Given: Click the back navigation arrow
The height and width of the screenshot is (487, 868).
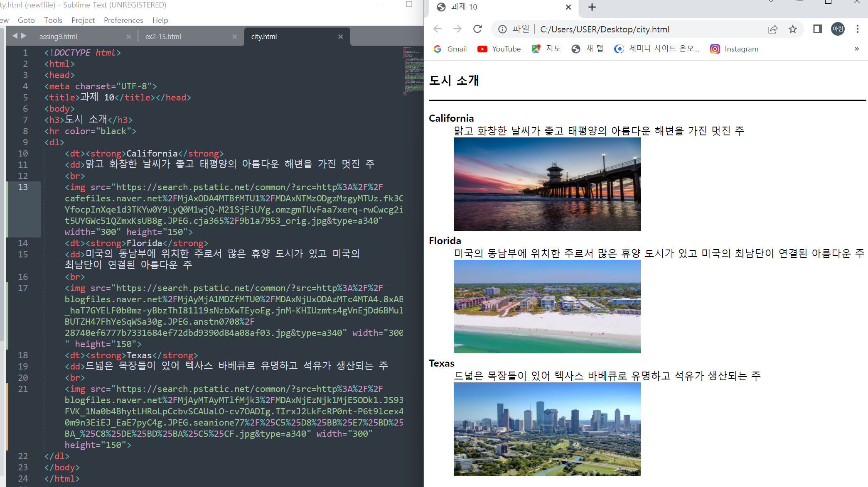Looking at the screenshot, I should 438,29.
